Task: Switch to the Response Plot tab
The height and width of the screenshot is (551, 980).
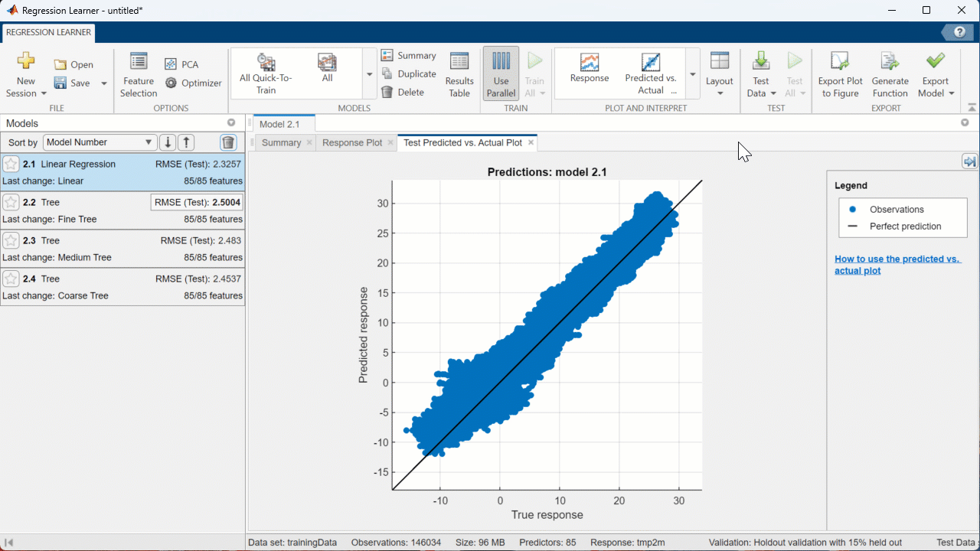Action: point(351,142)
